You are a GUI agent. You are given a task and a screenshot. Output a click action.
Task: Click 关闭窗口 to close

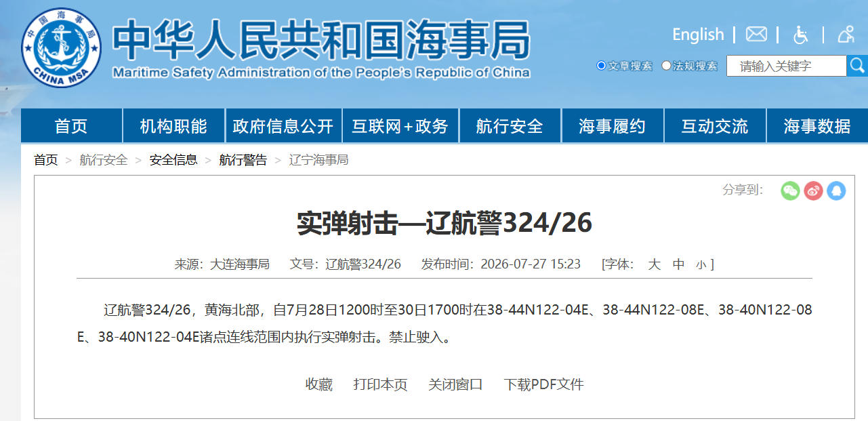click(455, 384)
